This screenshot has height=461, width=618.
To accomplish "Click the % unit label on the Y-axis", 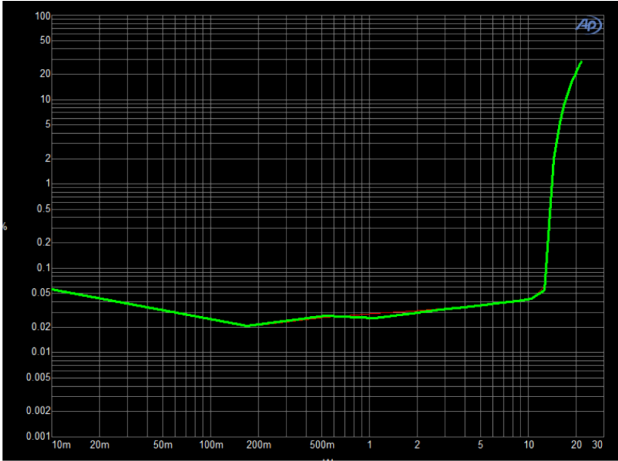I will (x=5, y=227).
